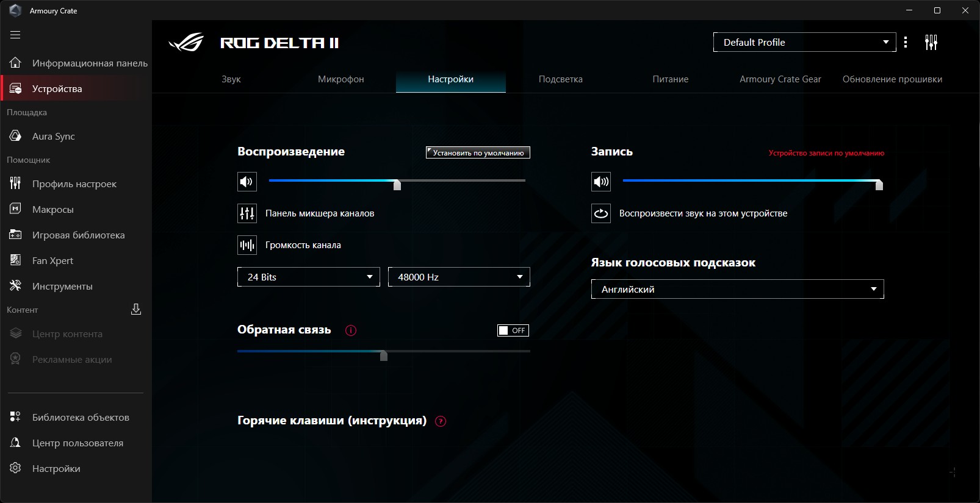Click the Макросы label in the sidebar
Viewport: 980px width, 503px height.
[x=53, y=209]
